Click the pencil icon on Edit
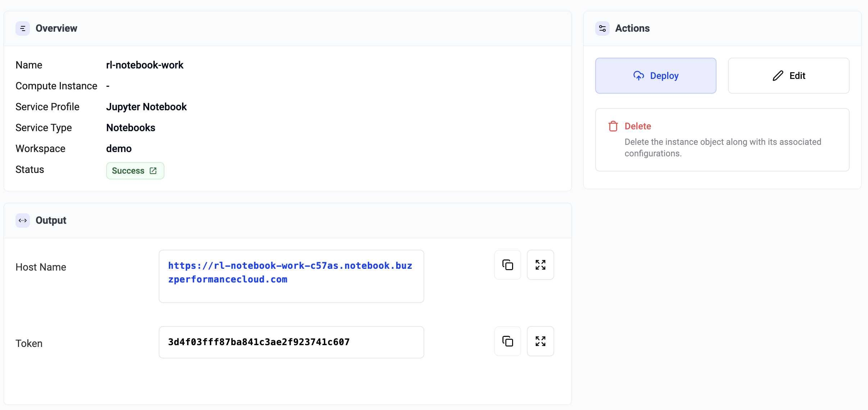This screenshot has height=410, width=868. [778, 76]
